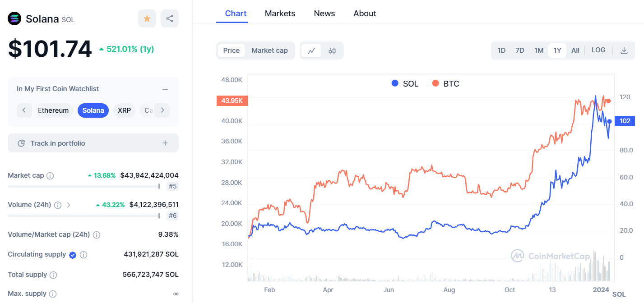This screenshot has height=303, width=644.
Task: Click the orange BTC endpoint dot on chart
Action: pyautogui.click(x=608, y=101)
